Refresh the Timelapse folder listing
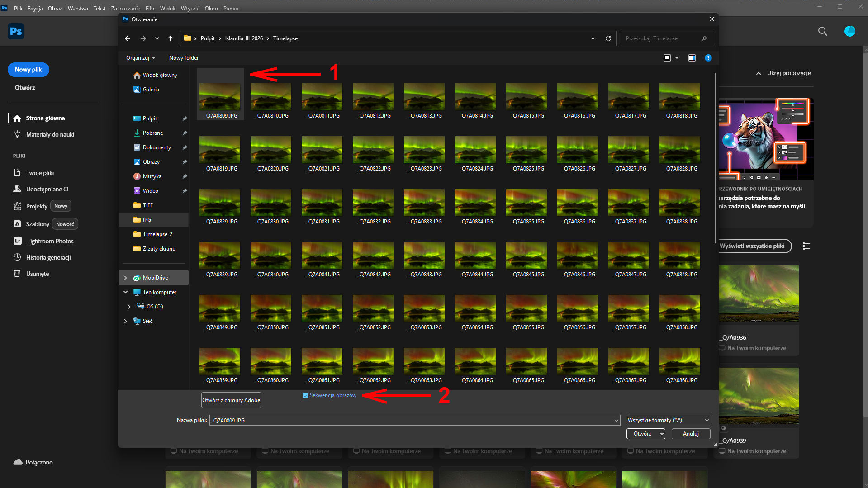The image size is (868, 488). (608, 38)
